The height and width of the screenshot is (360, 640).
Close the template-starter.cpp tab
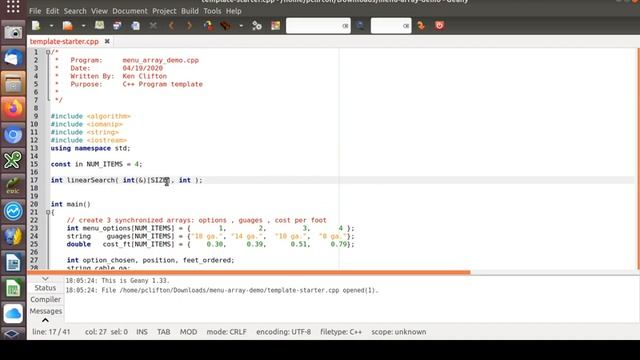tap(107, 41)
